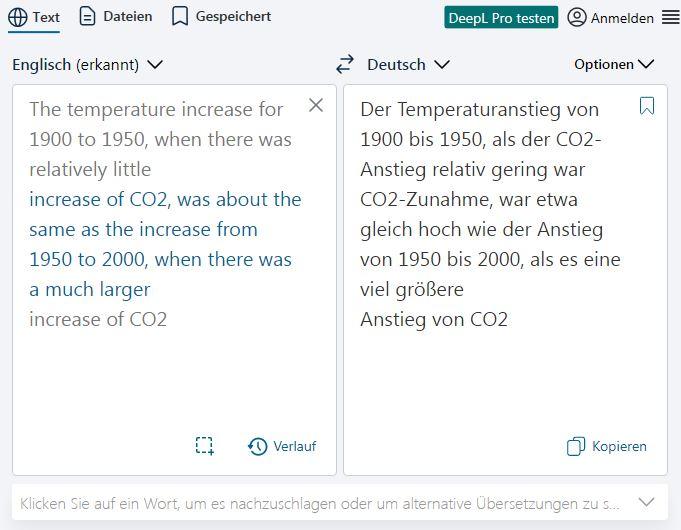Open the Optionen dropdown
Viewport: 681px width, 530px height.
614,64
